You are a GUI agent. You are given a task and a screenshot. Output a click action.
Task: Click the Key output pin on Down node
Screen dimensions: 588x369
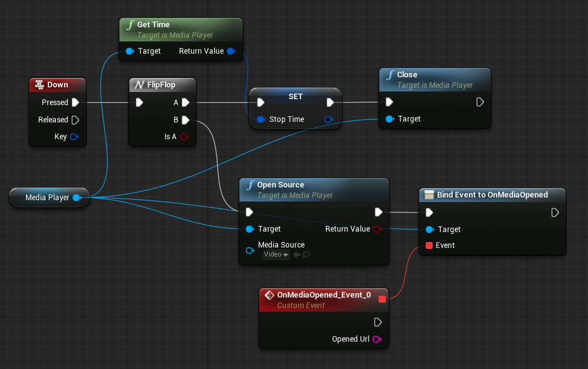click(74, 136)
